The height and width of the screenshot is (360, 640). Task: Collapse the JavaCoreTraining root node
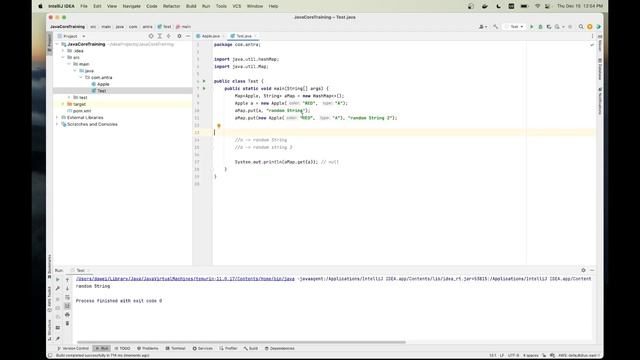(x=58, y=44)
